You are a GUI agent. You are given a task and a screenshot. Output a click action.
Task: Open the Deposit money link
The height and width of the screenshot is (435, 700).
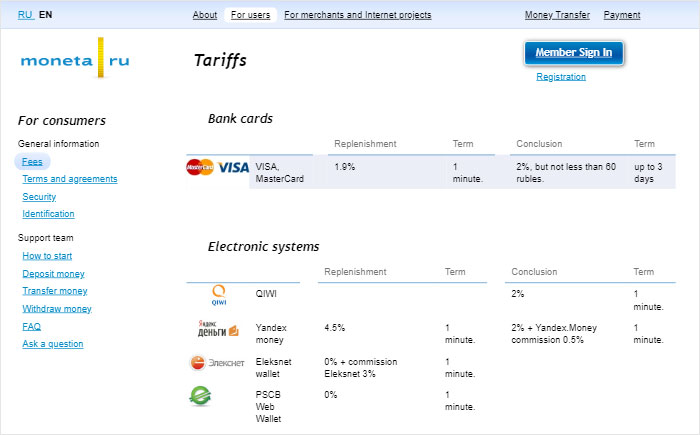pyautogui.click(x=54, y=274)
